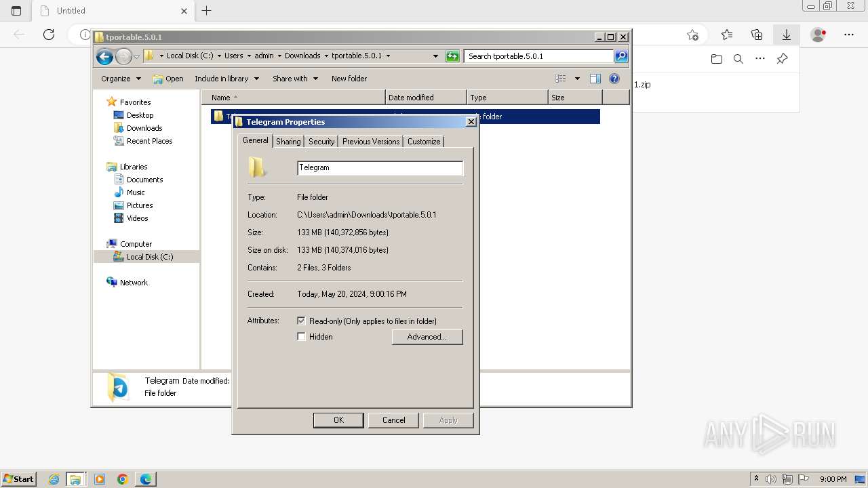Switch to the Security tab
Image resolution: width=868 pixels, height=488 pixels.
point(321,142)
